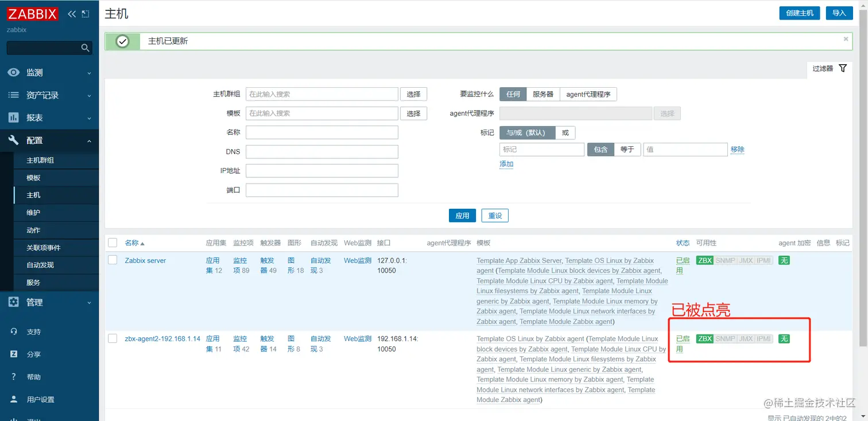Select 包含 tag operator

600,149
